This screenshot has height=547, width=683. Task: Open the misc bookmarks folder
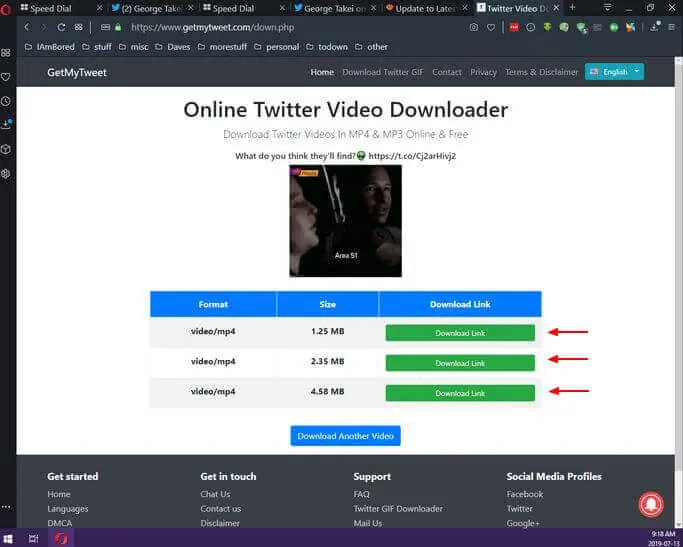point(133,47)
